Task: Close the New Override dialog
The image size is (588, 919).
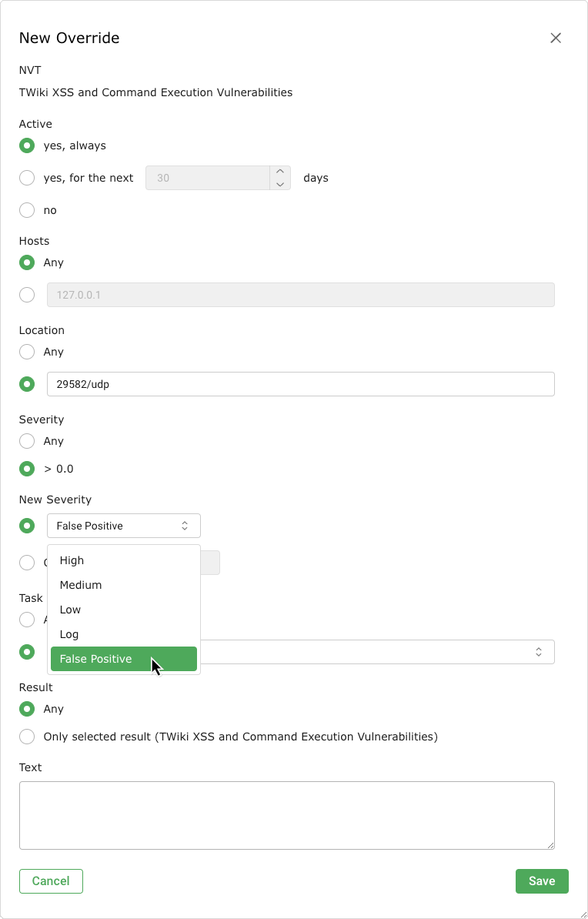Action: pos(556,38)
